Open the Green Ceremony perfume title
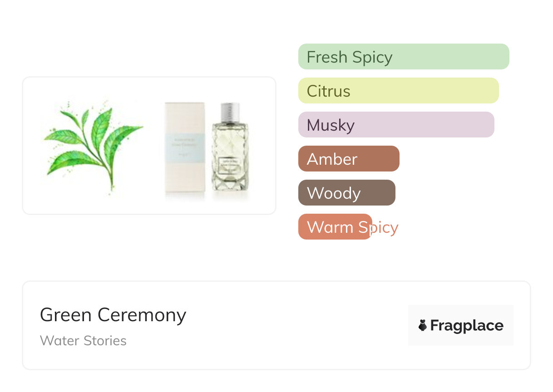Screen dimensions: 553x392 pos(113,315)
